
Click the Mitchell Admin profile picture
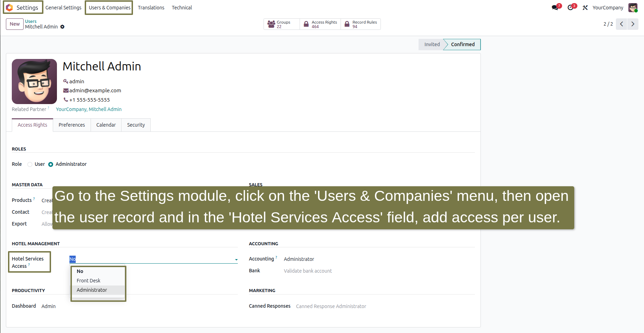click(34, 82)
